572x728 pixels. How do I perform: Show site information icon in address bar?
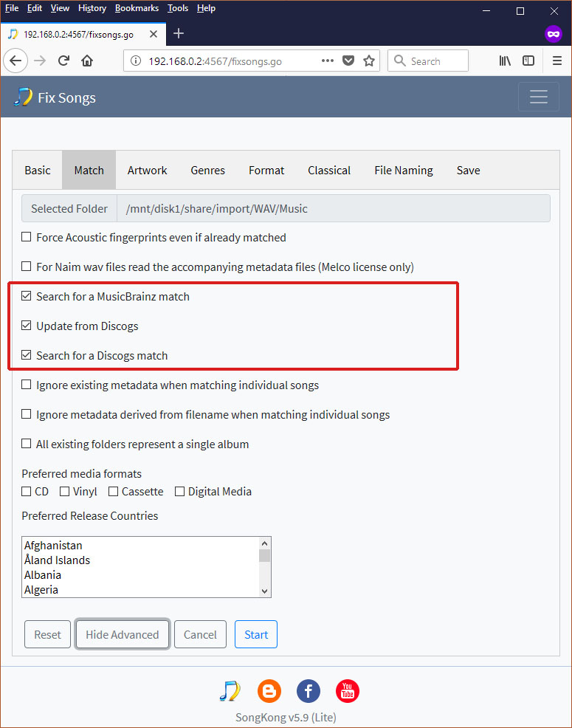(136, 61)
